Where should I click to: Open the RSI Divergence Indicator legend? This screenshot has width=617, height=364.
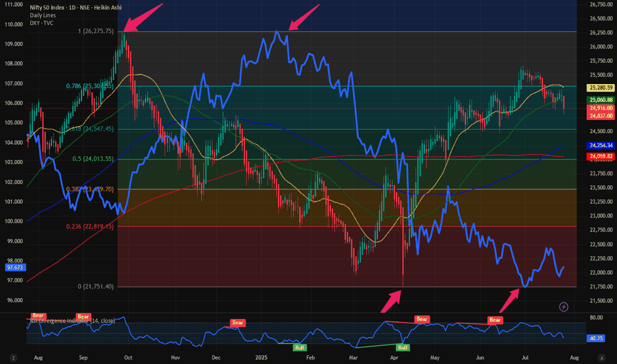click(x=73, y=321)
